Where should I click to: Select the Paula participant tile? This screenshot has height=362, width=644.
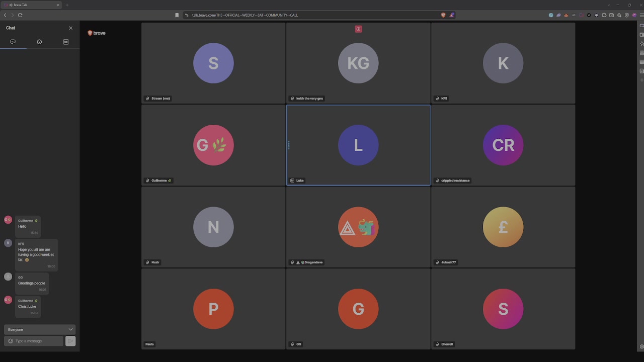[x=213, y=309]
